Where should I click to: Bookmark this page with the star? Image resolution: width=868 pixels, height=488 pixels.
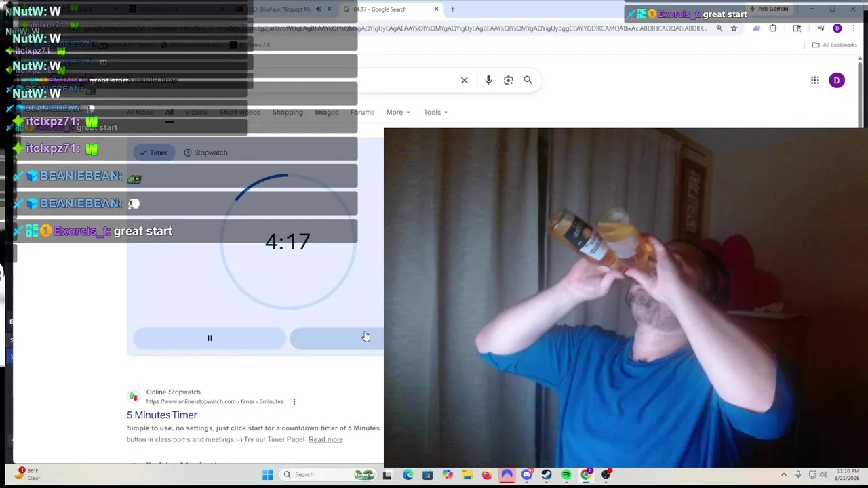(734, 28)
